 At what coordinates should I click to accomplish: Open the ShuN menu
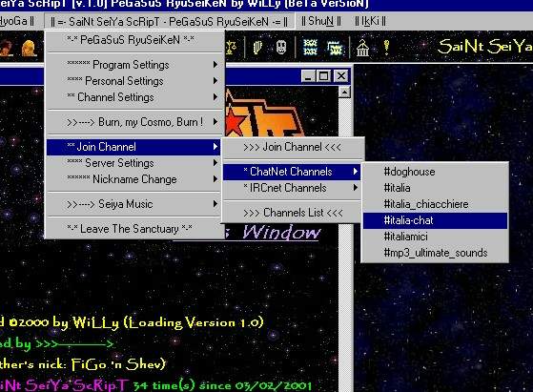321,21
